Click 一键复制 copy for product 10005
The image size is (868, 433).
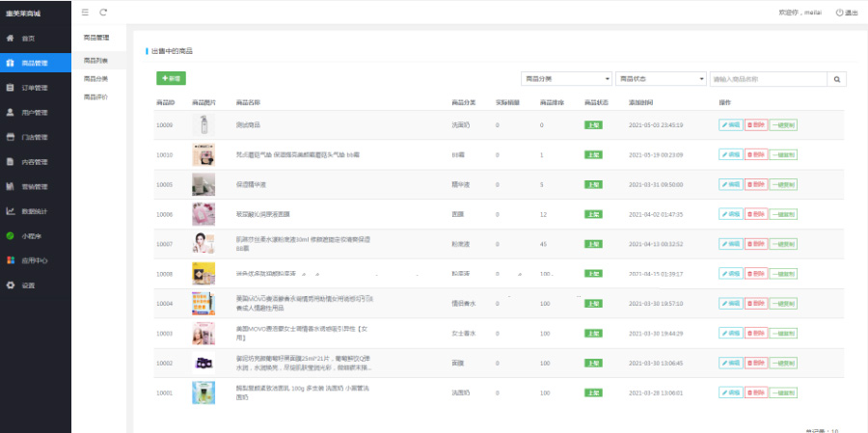(x=783, y=184)
